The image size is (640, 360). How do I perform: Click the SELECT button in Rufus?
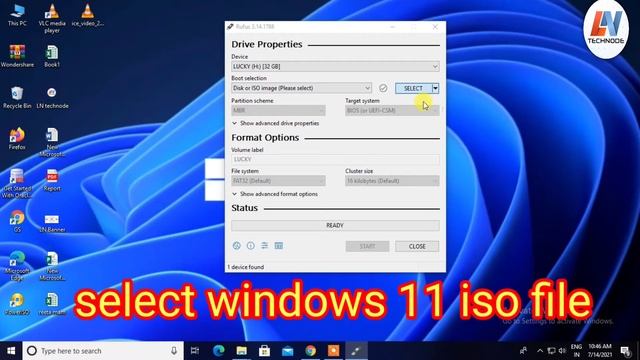coord(413,88)
